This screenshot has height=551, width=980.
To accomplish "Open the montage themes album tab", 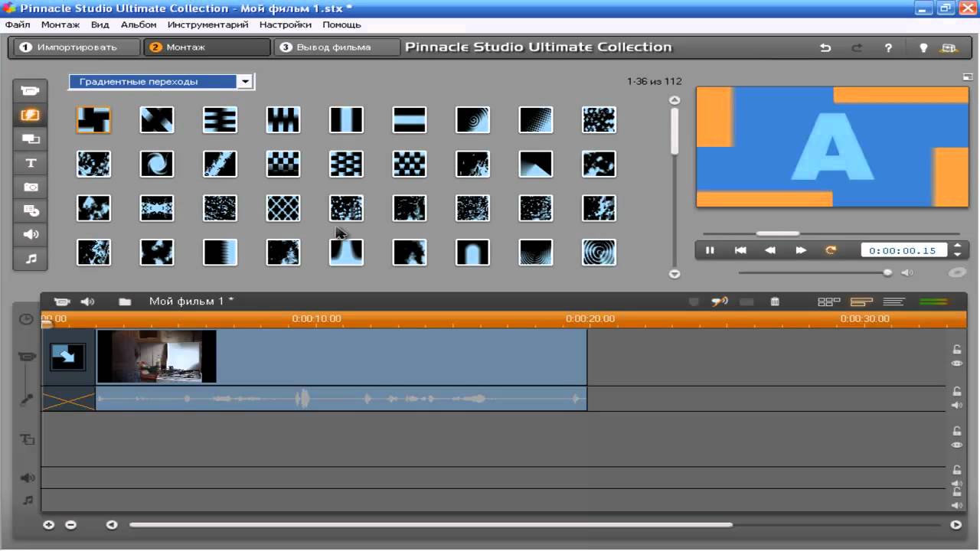I will tap(31, 139).
